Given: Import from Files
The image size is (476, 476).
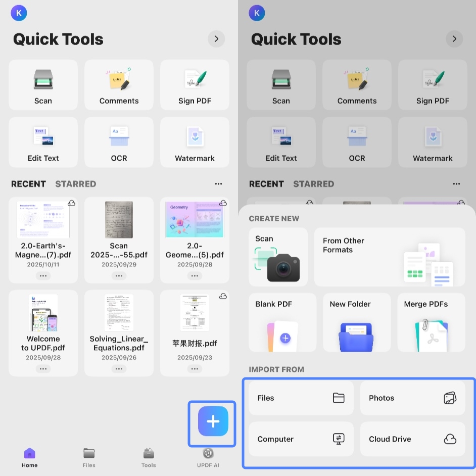Looking at the screenshot, I should [x=301, y=398].
